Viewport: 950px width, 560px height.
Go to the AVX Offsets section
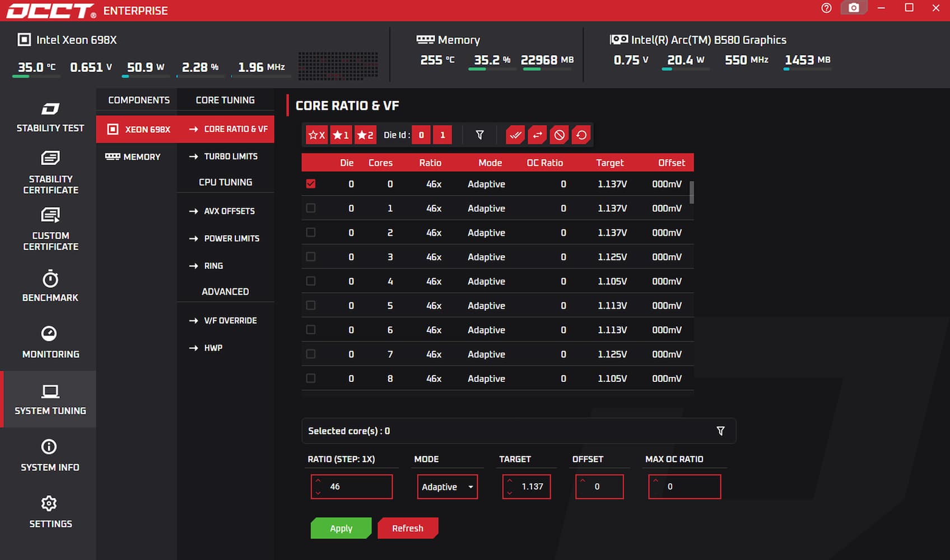tap(229, 211)
